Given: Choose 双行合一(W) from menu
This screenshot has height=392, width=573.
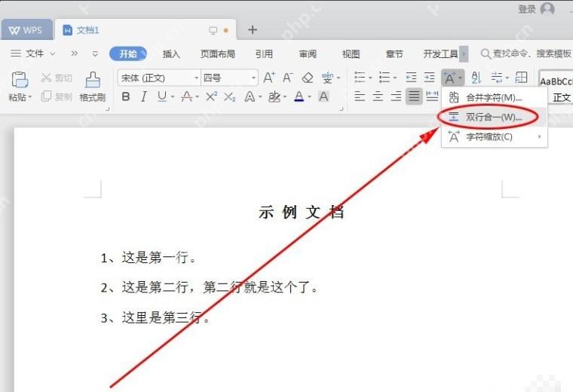Looking at the screenshot, I should tap(494, 118).
